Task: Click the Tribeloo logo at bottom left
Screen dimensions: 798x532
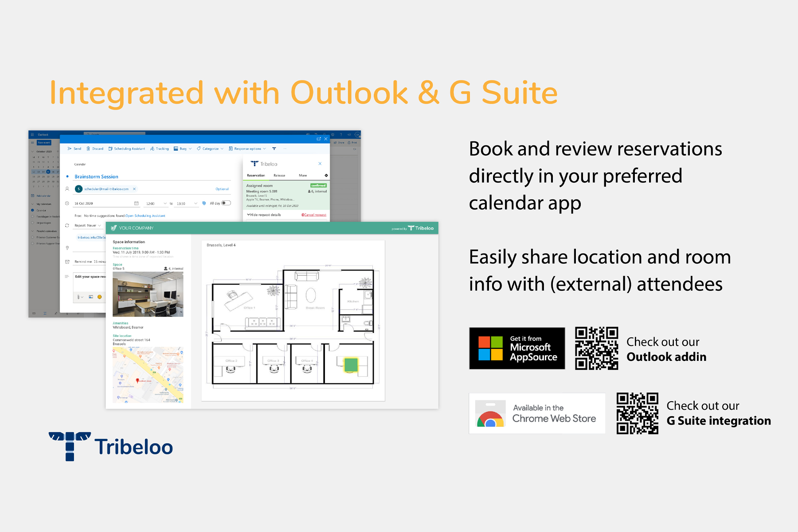Action: pos(111,446)
